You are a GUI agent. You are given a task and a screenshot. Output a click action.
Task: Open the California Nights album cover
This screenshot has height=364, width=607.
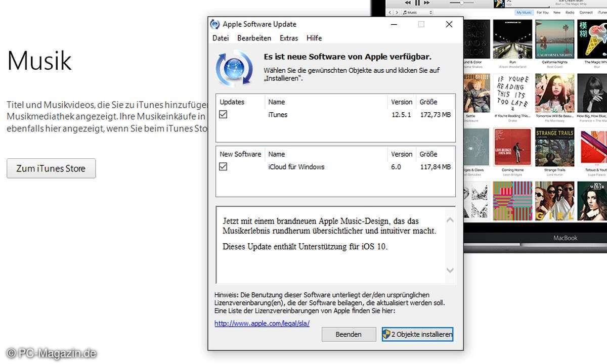point(554,39)
